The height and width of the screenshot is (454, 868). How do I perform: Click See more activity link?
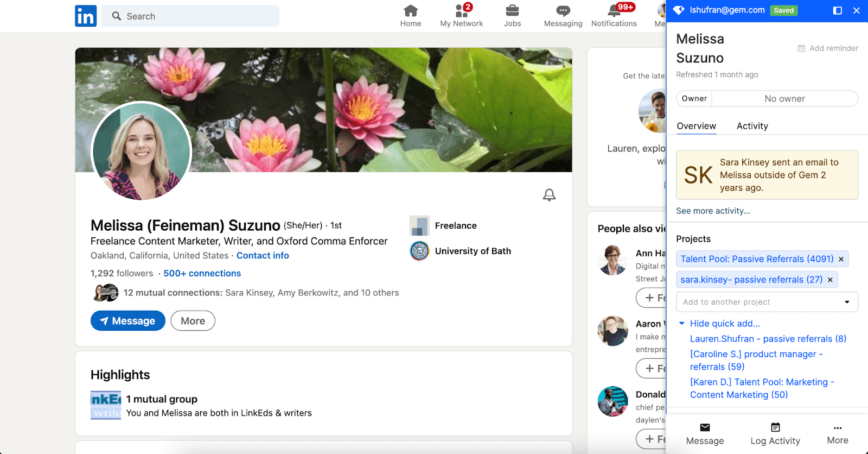(713, 211)
